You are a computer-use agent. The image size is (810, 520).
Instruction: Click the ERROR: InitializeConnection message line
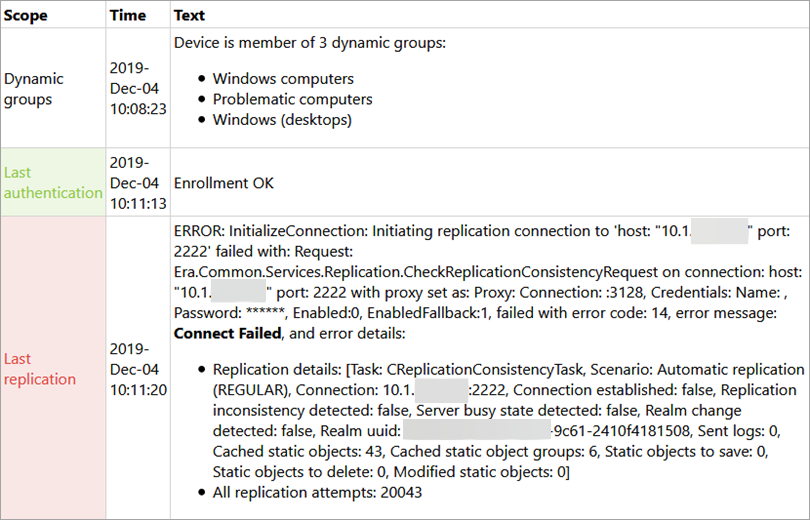(482, 231)
